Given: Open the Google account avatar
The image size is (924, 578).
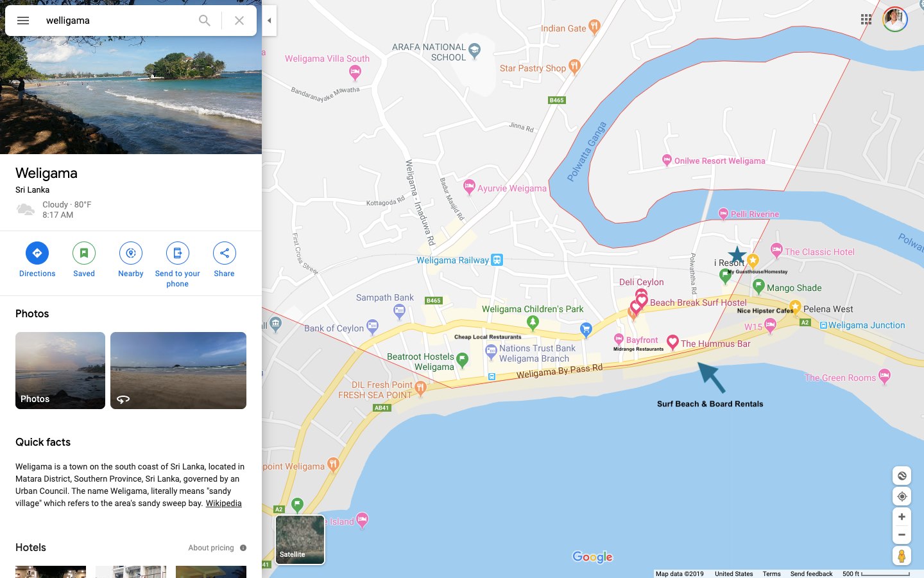Looking at the screenshot, I should pos(895,19).
